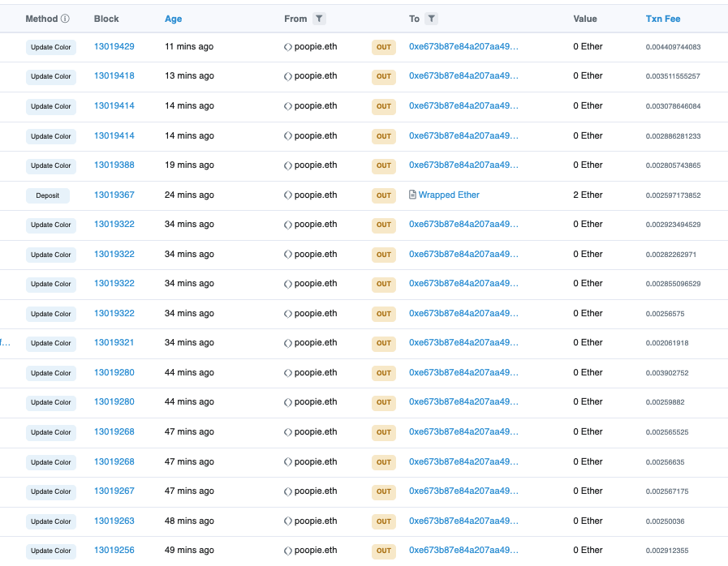728x566 pixels.
Task: Click the fee 0.003902752
Action: click(x=667, y=373)
